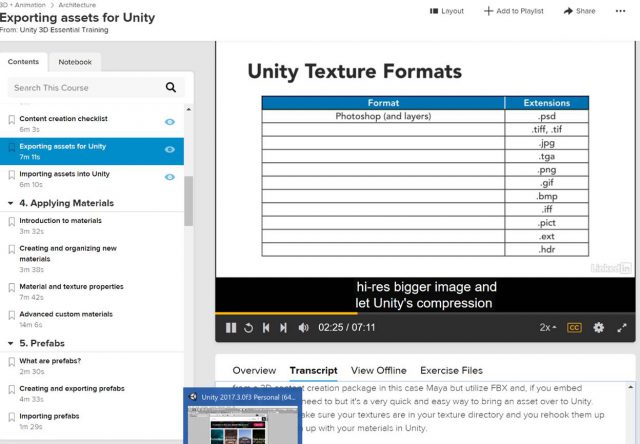Open the Layout options

coord(447,11)
